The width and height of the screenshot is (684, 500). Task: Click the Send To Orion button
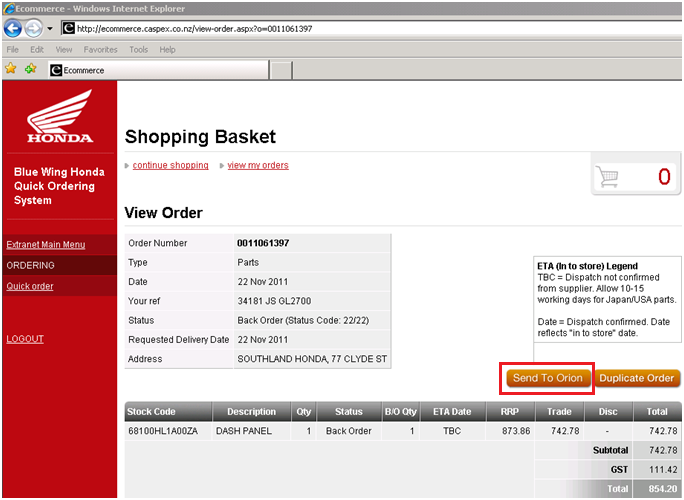[x=548, y=378]
